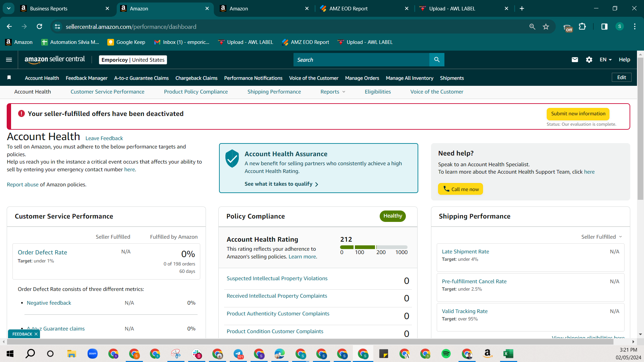This screenshot has width=644, height=362.
Task: Open the EN language dropdown
Action: pos(606,60)
